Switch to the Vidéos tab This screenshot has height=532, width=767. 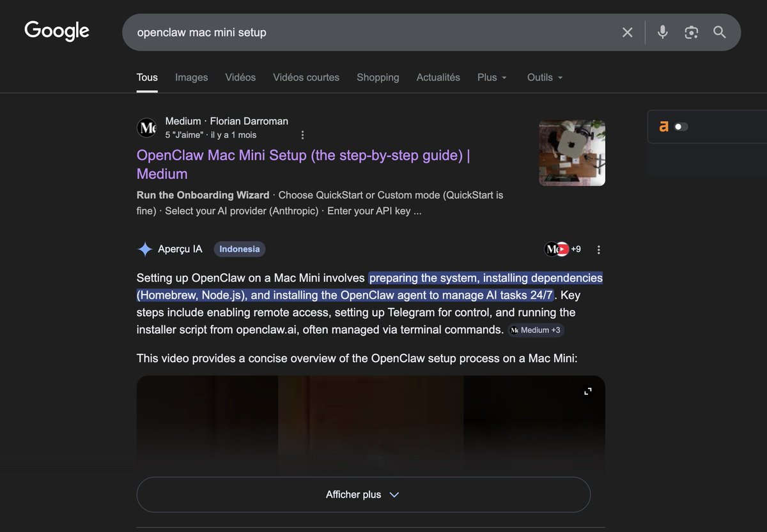[x=240, y=77]
